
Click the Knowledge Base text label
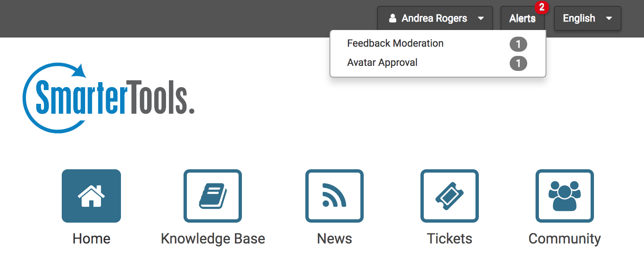coord(213,238)
